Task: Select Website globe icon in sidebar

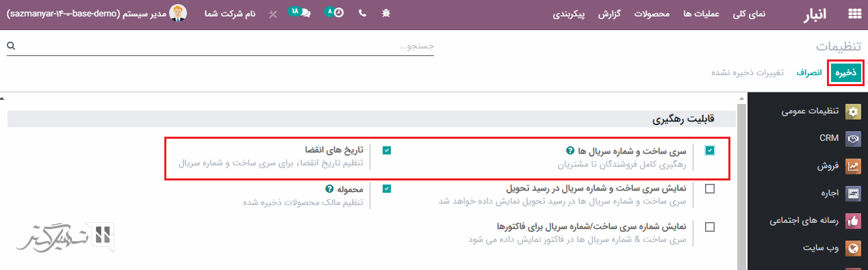Action: coord(853,248)
